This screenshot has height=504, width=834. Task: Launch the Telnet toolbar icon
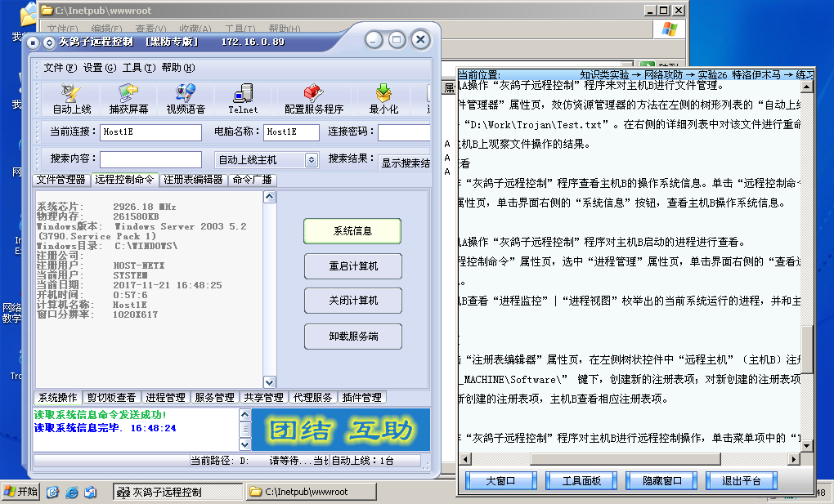point(243,100)
